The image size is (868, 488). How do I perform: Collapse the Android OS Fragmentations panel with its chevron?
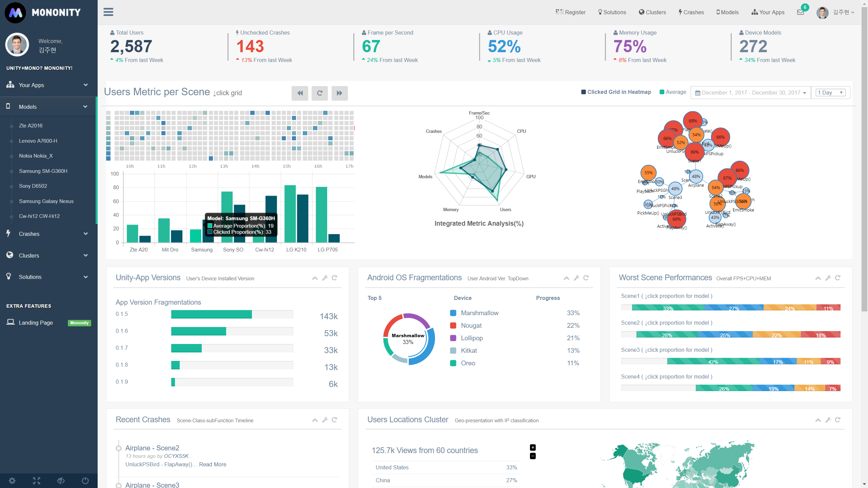[567, 278]
